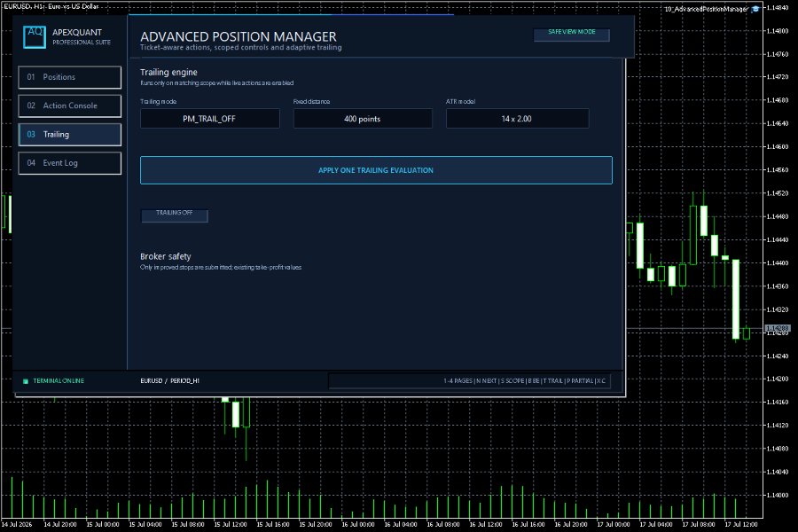This screenshot has height=532, width=798.
Task: Click the EURUSD / PERIOD_H1 status text
Action: click(169, 380)
